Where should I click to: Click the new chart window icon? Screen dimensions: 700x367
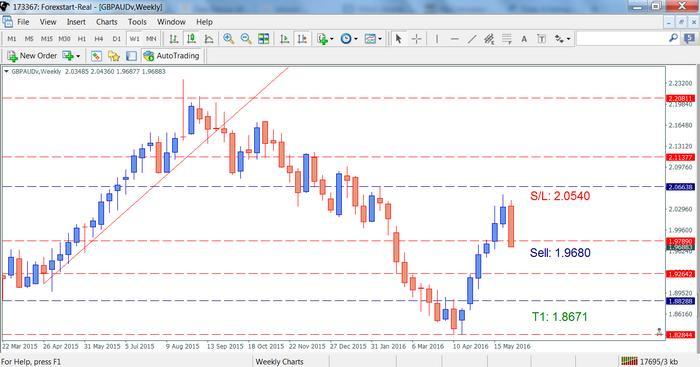(68, 56)
